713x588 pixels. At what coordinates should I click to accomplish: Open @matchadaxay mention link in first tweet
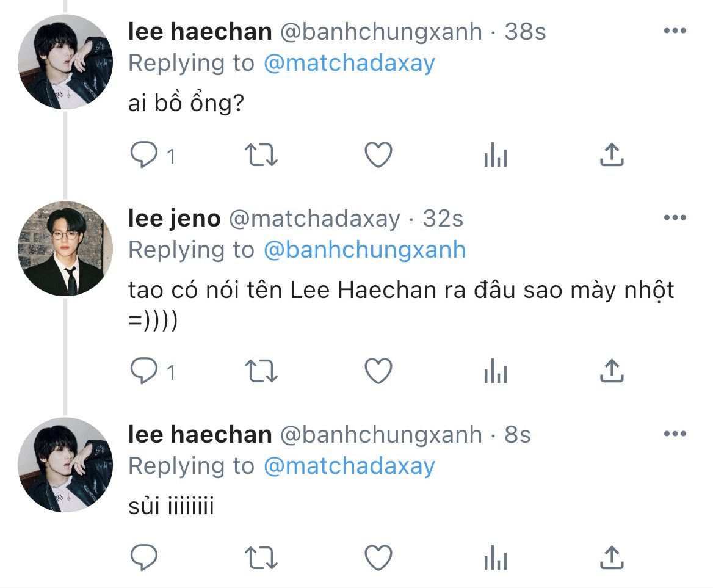point(349,64)
